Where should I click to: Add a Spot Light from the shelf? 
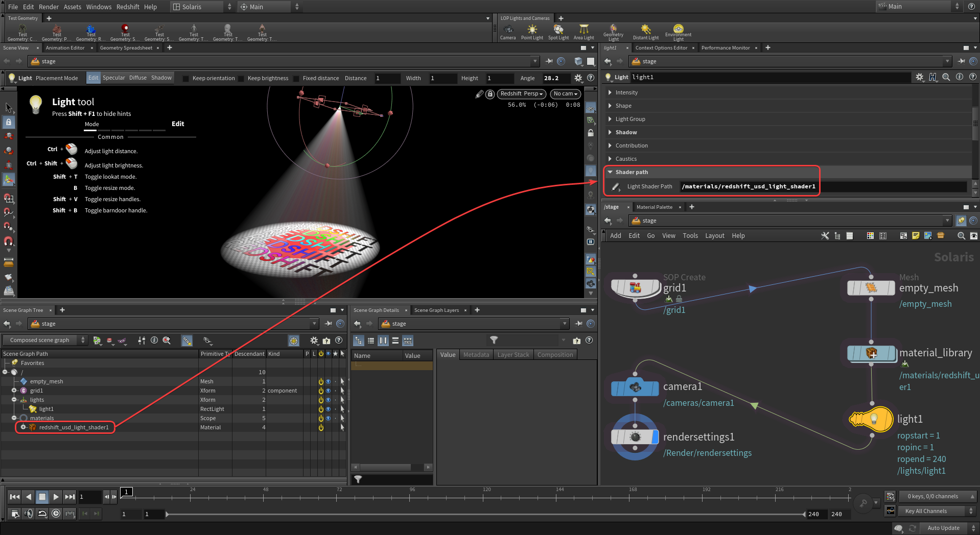(558, 32)
